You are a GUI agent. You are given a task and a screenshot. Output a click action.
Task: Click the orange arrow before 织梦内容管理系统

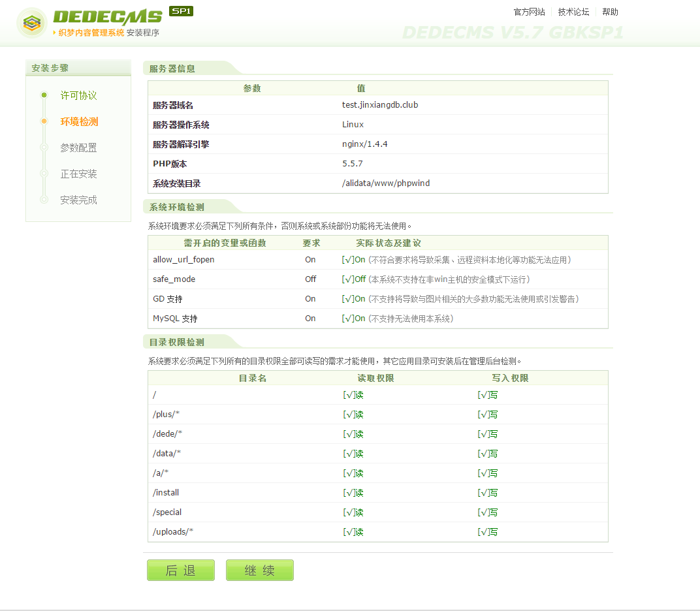tap(54, 33)
